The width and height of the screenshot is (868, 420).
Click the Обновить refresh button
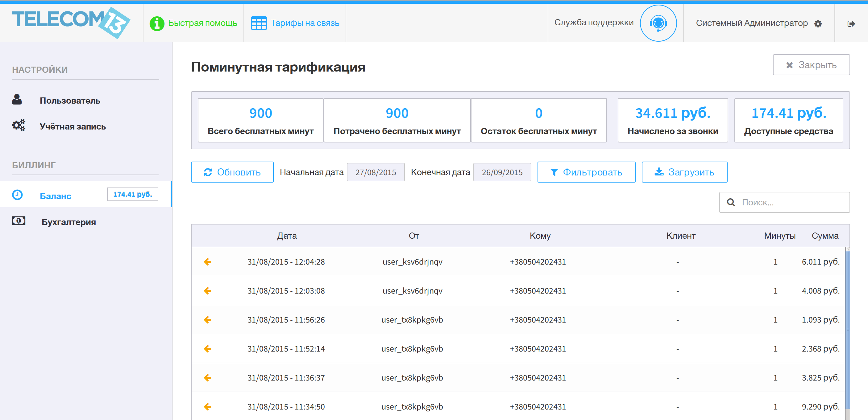[x=232, y=172]
